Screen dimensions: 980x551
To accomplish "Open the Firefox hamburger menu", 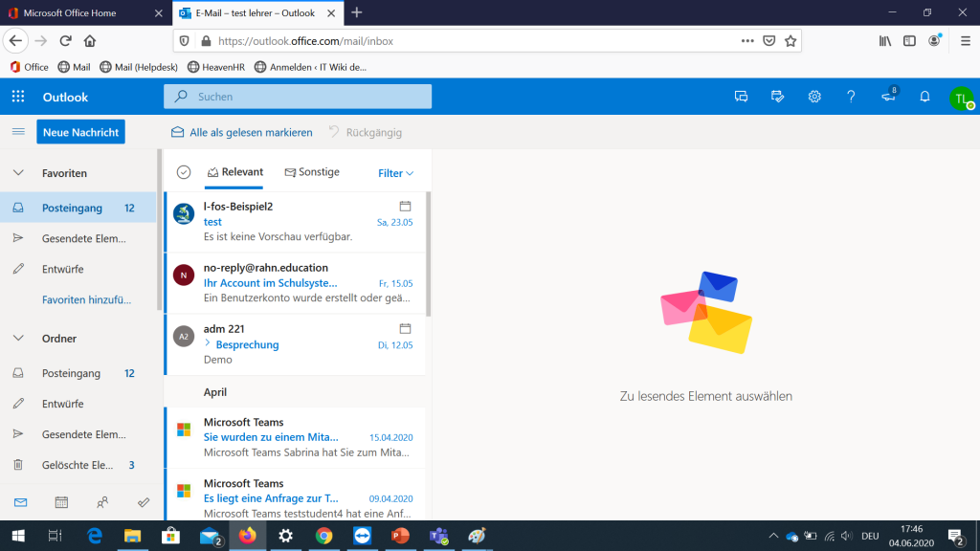I will click(x=966, y=41).
